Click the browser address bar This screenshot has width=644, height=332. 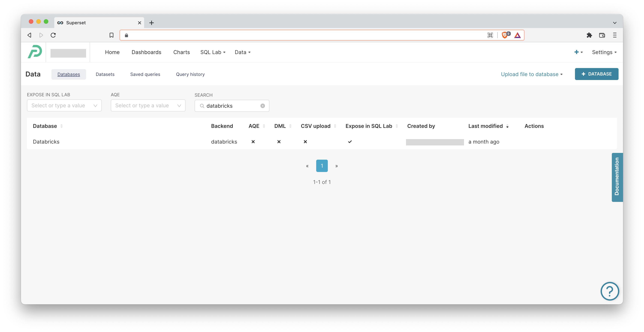coord(300,35)
